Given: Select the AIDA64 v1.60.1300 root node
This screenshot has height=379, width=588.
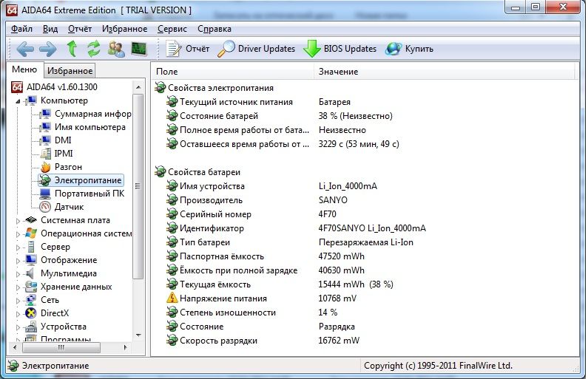Looking at the screenshot, I should click(x=62, y=87).
